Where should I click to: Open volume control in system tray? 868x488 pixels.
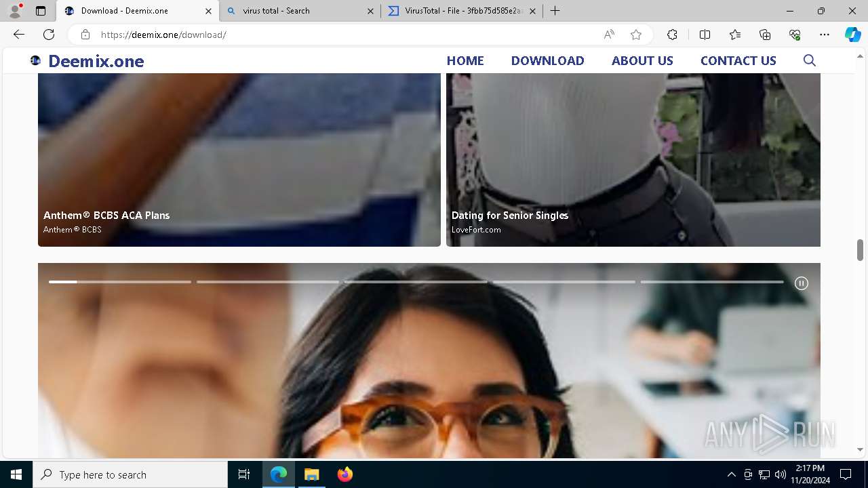point(781,474)
